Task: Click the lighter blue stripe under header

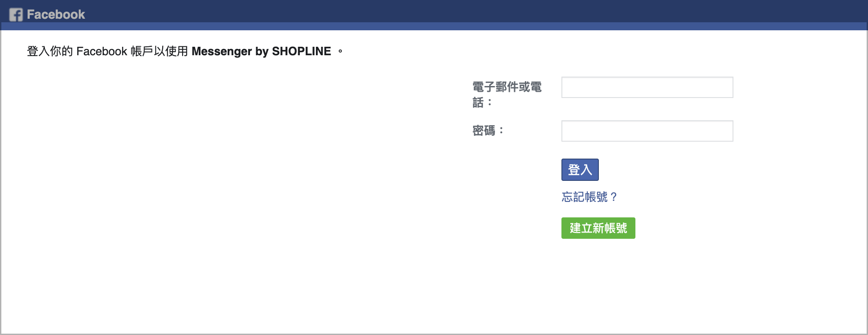Action: click(x=446, y=26)
